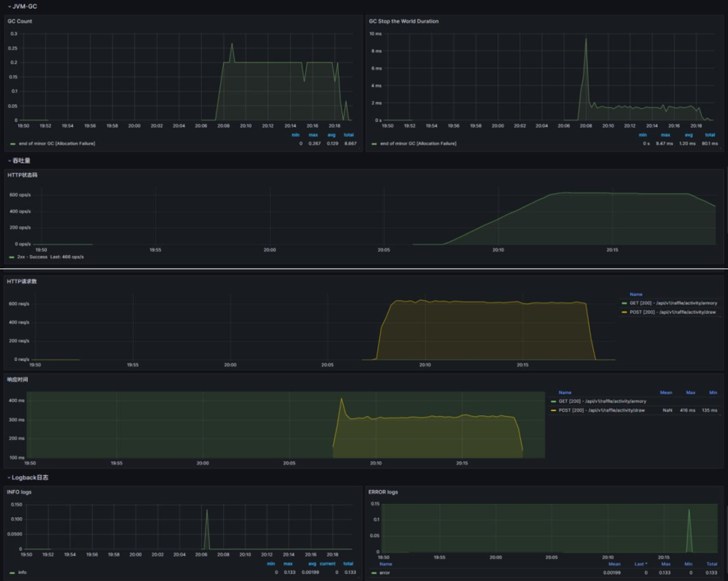Open the ERROR logs panel title menu
The height and width of the screenshot is (581, 728).
tap(383, 492)
